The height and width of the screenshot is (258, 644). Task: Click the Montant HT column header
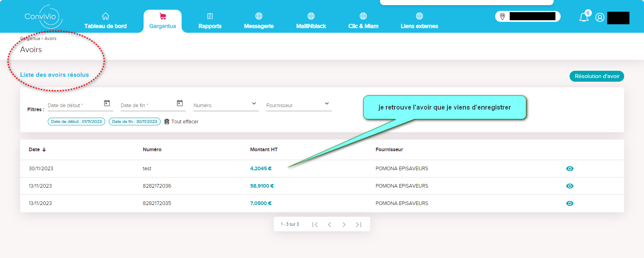click(264, 150)
